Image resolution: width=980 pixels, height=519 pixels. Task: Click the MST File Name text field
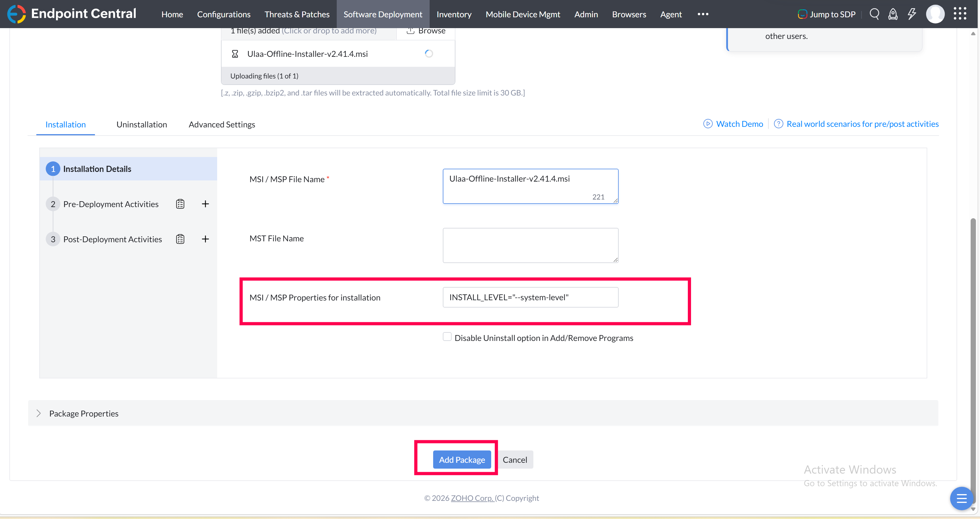pyautogui.click(x=530, y=245)
